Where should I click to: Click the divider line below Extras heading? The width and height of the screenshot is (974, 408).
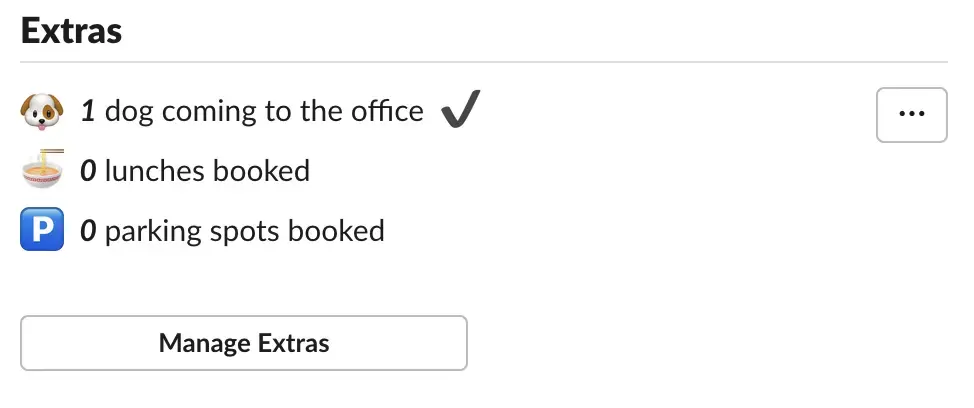[x=484, y=62]
